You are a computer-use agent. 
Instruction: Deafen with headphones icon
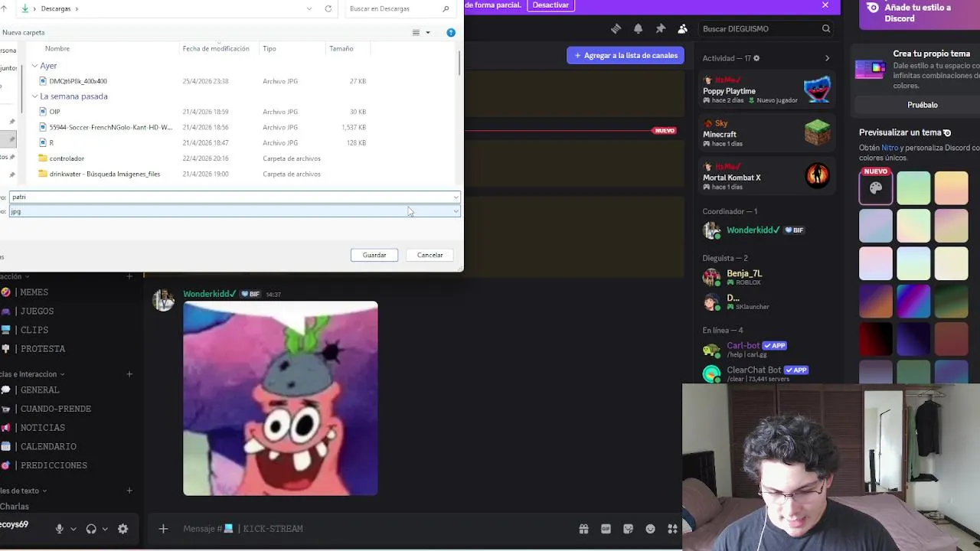coord(91,529)
